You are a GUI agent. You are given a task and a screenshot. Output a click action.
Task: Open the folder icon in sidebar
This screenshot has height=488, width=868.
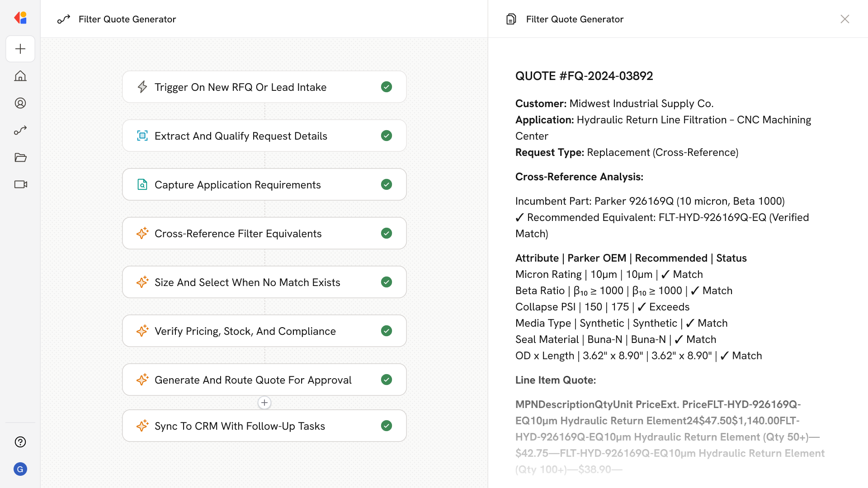[20, 157]
